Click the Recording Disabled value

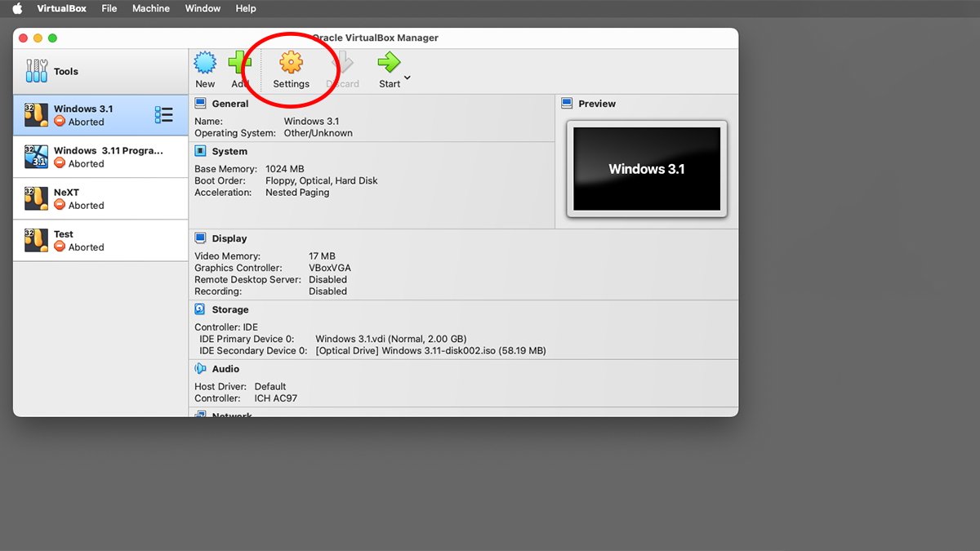[327, 291]
